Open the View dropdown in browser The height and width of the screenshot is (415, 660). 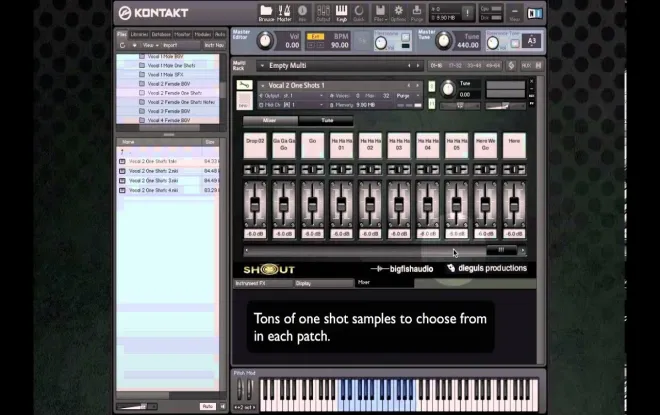click(x=150, y=45)
